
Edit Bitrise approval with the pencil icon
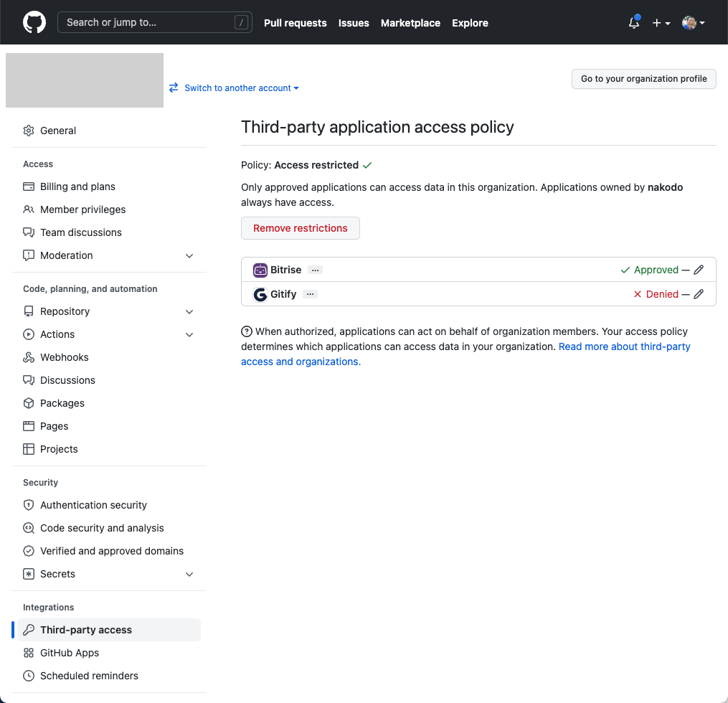(699, 270)
